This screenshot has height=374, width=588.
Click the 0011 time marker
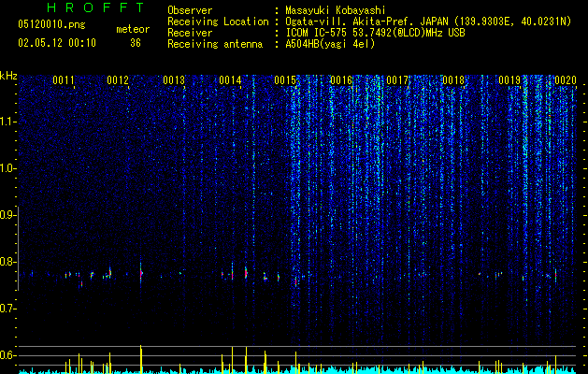pos(64,80)
